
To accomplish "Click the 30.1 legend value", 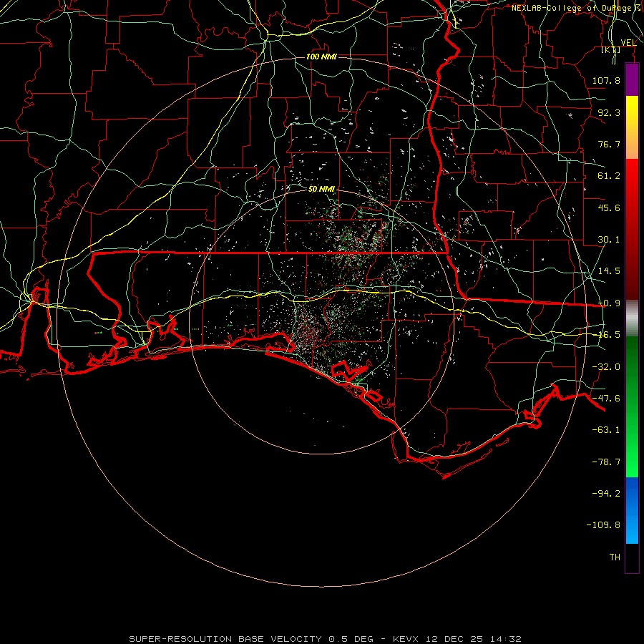I will [x=609, y=240].
